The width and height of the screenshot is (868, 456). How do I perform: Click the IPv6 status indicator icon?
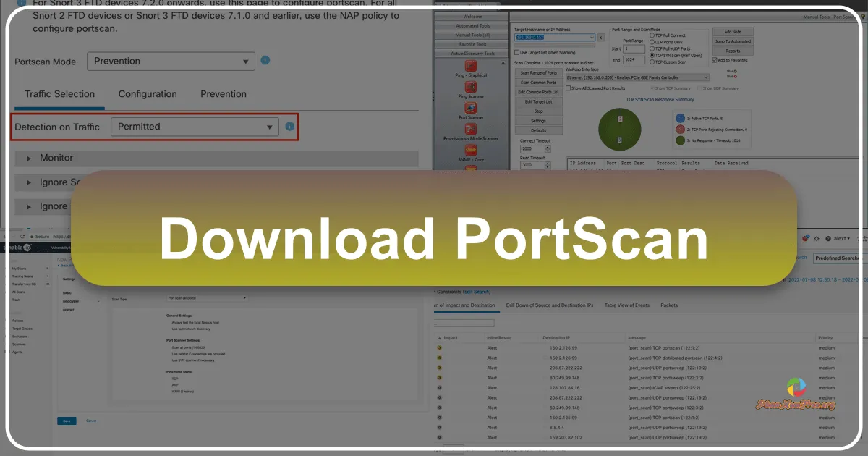[735, 77]
